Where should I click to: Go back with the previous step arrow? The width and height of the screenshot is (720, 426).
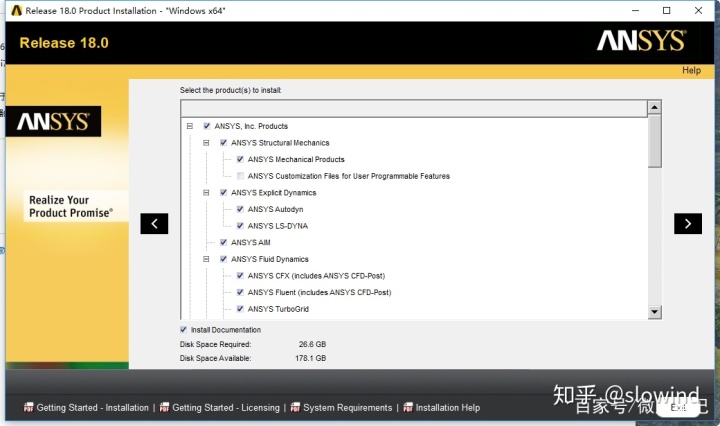(154, 224)
